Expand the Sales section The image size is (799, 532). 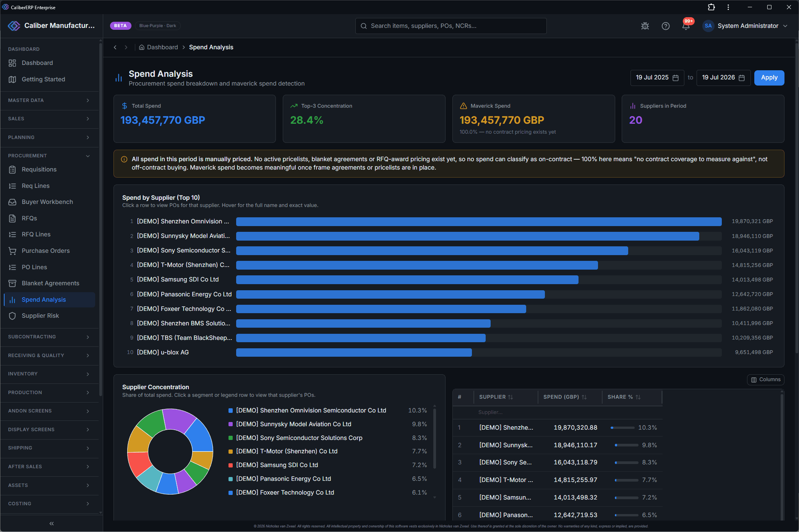tap(49, 119)
